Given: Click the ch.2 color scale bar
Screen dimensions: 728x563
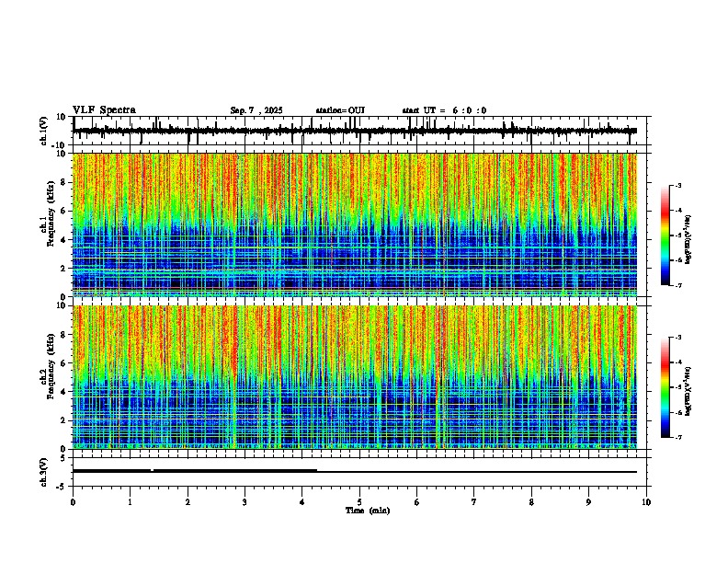Looking at the screenshot, I should tap(665, 387).
